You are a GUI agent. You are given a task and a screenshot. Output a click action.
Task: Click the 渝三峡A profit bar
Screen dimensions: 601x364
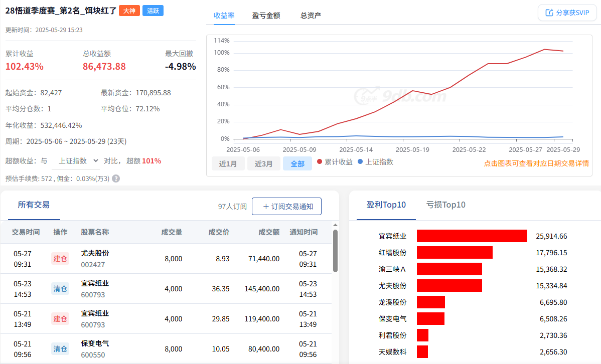[449, 269]
